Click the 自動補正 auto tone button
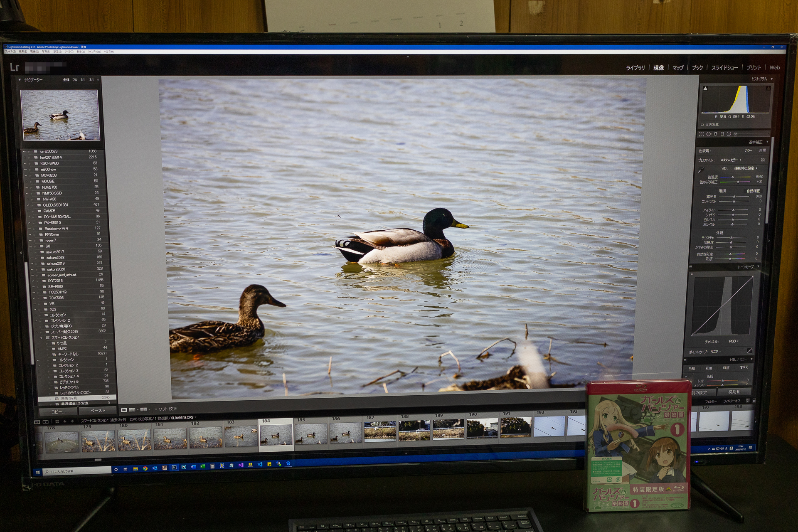Viewport: 798px width, 532px height. (x=753, y=191)
